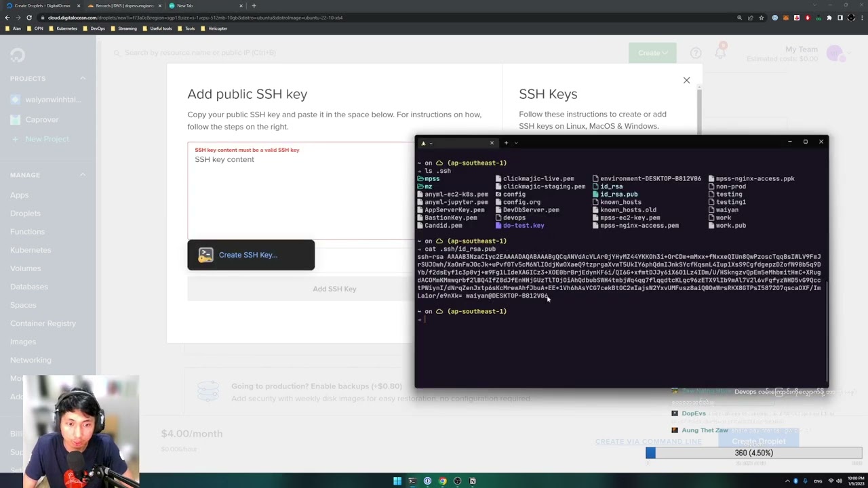The width and height of the screenshot is (868, 488).
Task: Open the notifications bell in DigitalOcean
Action: [x=720, y=52]
